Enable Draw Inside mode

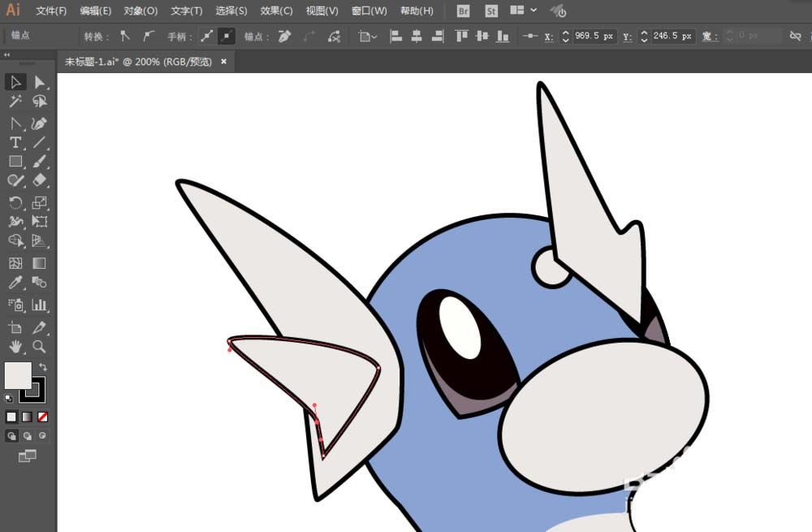click(x=42, y=436)
